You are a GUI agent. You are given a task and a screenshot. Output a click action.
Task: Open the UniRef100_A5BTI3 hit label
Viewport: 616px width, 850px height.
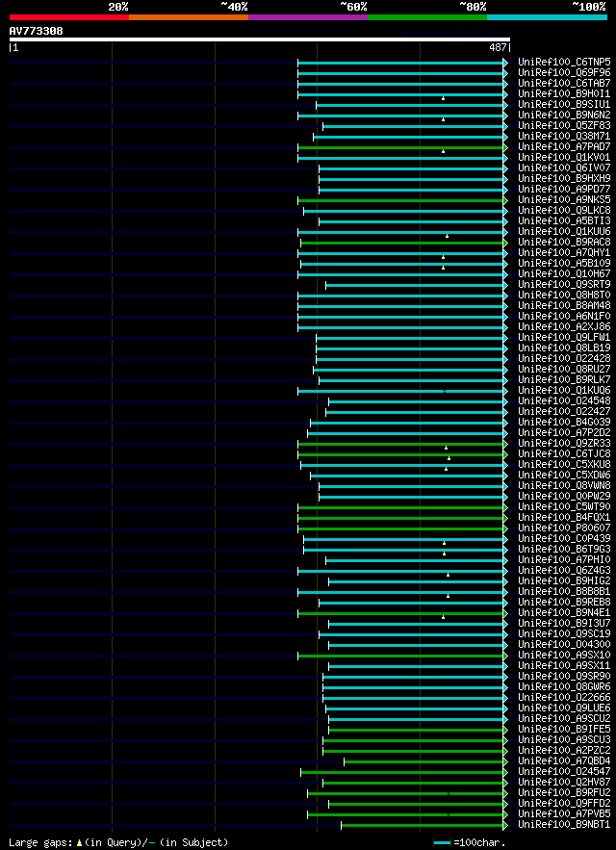pos(564,221)
